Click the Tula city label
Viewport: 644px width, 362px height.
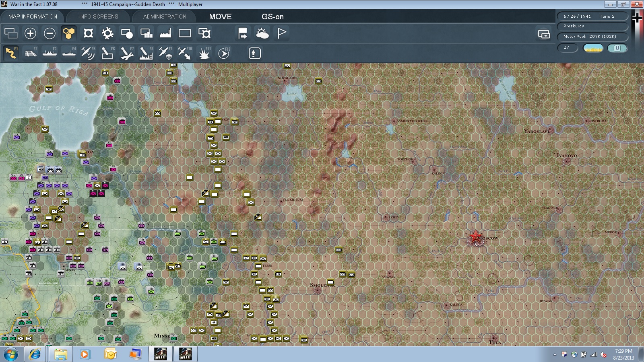[495, 342]
